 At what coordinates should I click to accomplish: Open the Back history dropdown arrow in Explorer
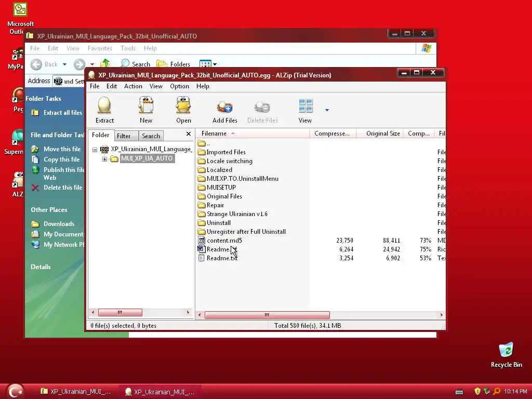tap(64, 64)
